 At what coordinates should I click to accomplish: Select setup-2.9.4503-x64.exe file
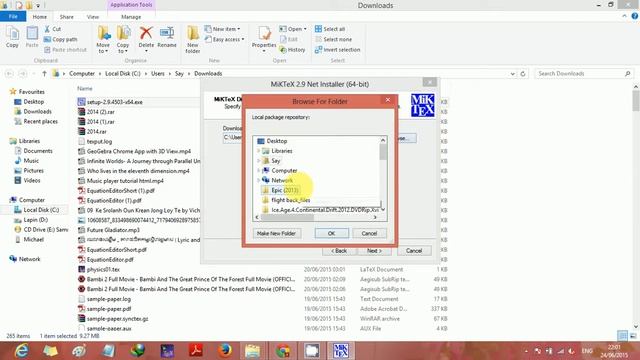(x=114, y=102)
